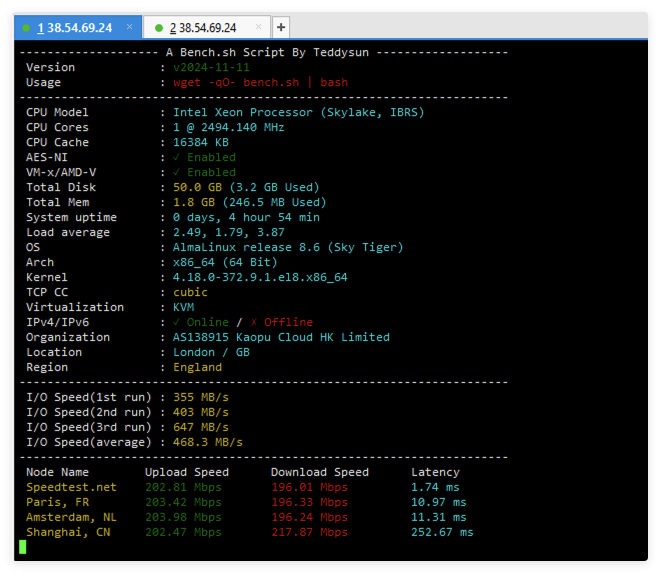Close the second session tab
660x573 pixels.
point(259,27)
